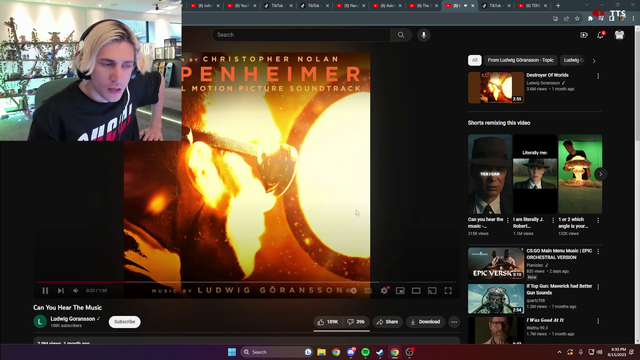640x360 pixels.
Task: Open options for '1 or 2 which angle' short
Action: tap(598, 220)
